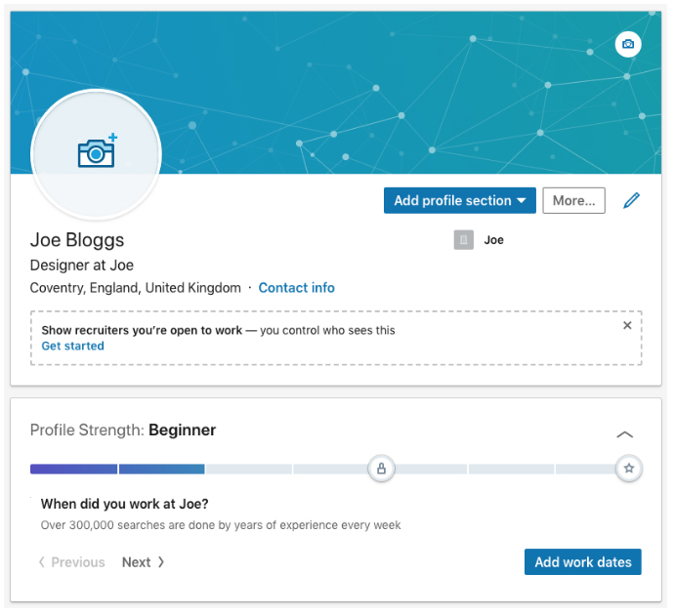The height and width of the screenshot is (616, 674).
Task: Open the Joe company icon
Action: [x=463, y=240]
